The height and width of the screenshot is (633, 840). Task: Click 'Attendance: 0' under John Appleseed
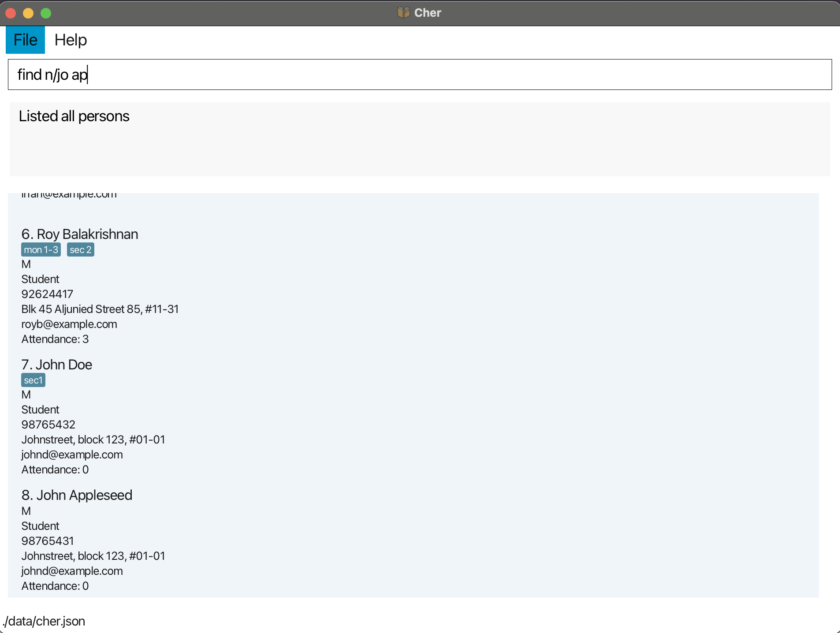click(55, 586)
